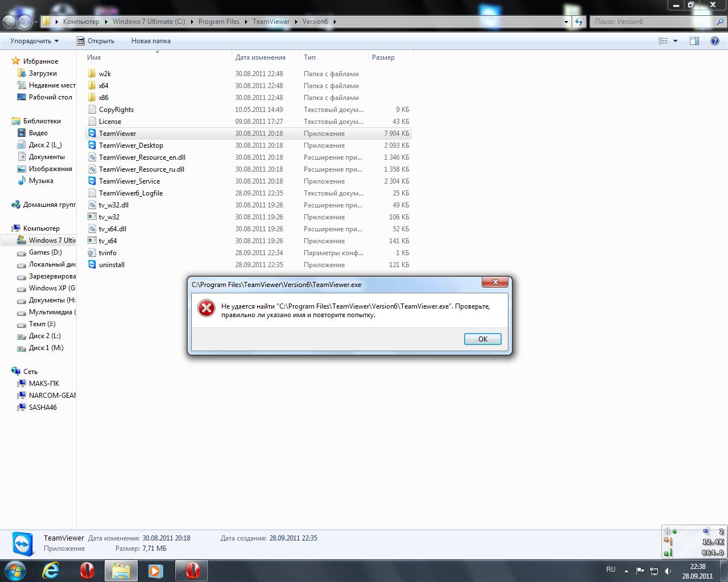Click the refresh button beside address bar

(579, 22)
